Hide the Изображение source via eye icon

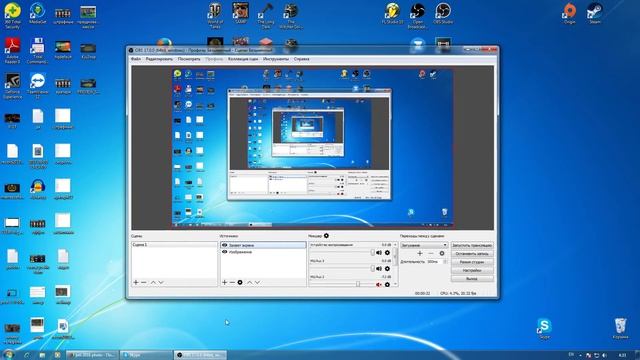(224, 252)
